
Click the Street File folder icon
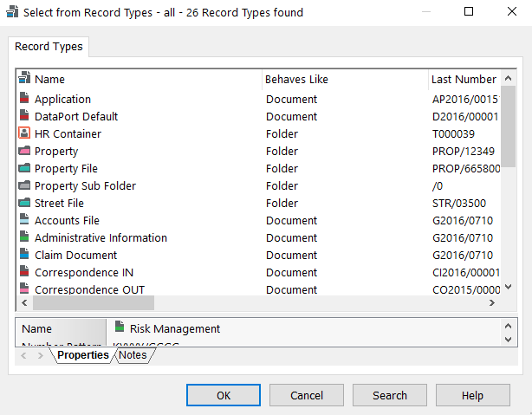coord(24,203)
